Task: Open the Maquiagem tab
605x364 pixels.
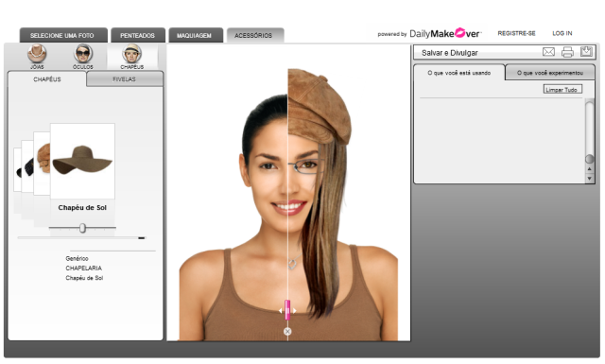Action: point(196,35)
